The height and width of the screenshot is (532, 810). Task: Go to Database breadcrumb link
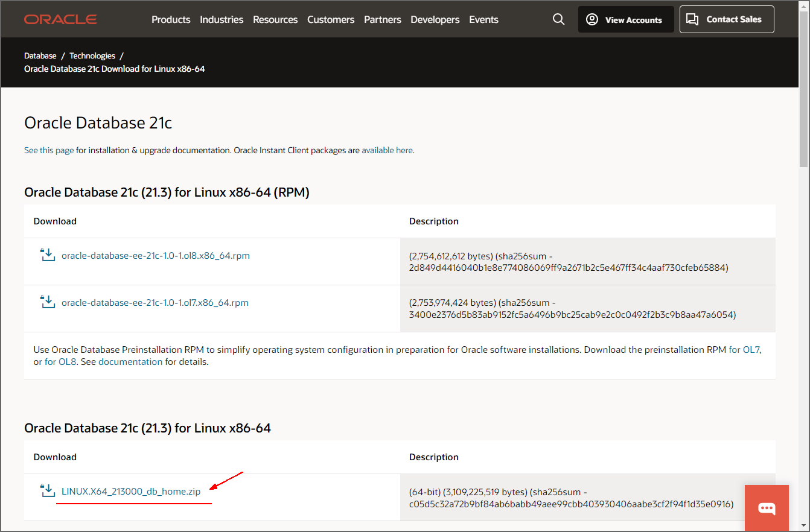coord(40,55)
